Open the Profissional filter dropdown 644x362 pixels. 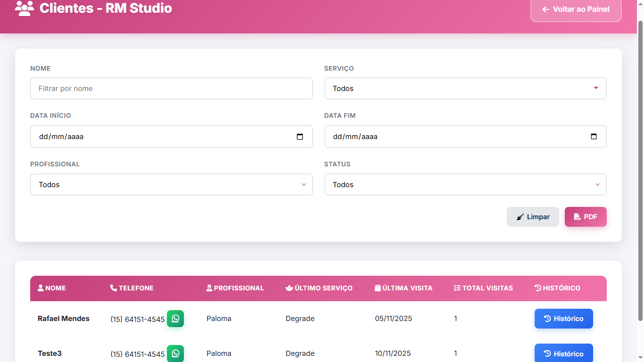(171, 185)
